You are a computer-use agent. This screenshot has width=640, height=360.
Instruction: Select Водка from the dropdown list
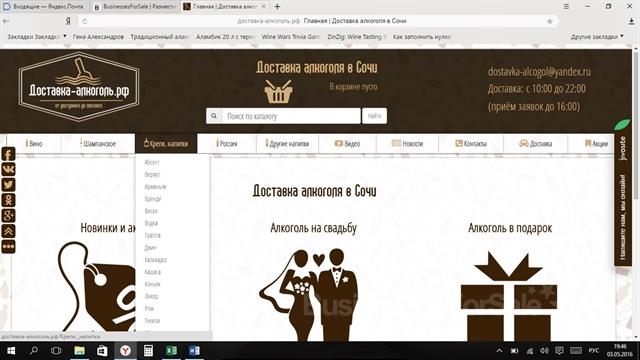pyautogui.click(x=151, y=223)
